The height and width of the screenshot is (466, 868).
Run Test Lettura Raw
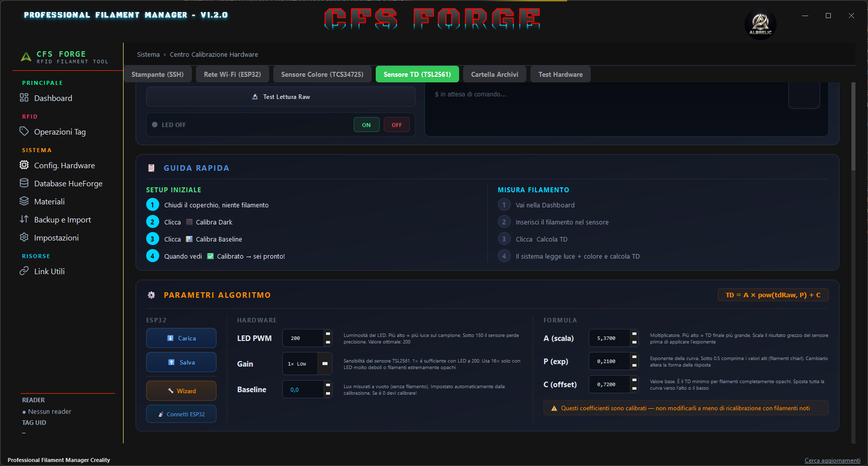[x=281, y=96]
